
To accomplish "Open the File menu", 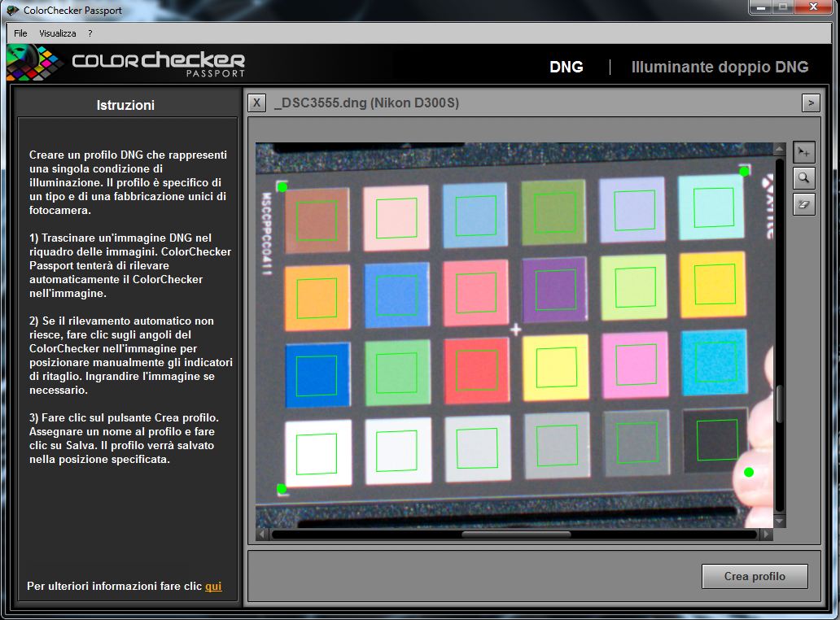I will pos(20,33).
